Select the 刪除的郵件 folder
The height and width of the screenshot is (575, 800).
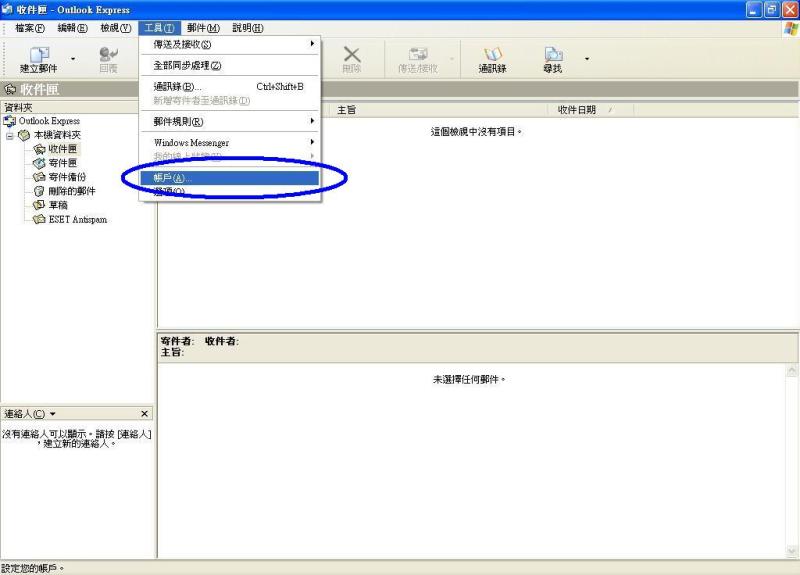(x=72, y=191)
